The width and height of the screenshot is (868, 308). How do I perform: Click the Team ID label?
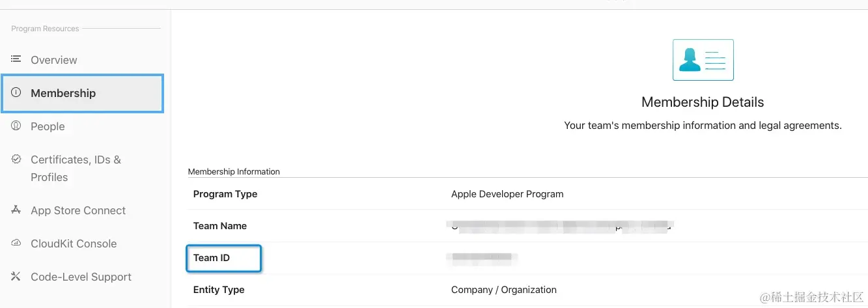[212, 258]
